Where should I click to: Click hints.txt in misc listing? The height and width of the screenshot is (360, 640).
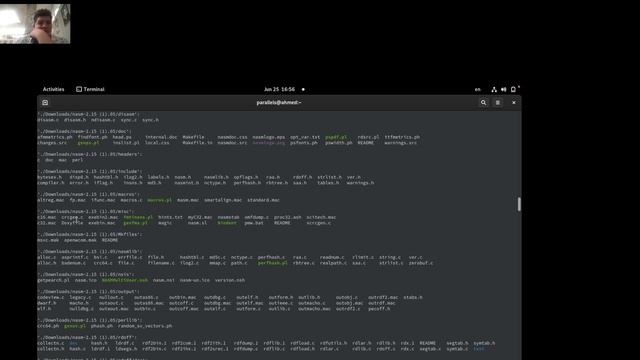[x=170, y=217]
